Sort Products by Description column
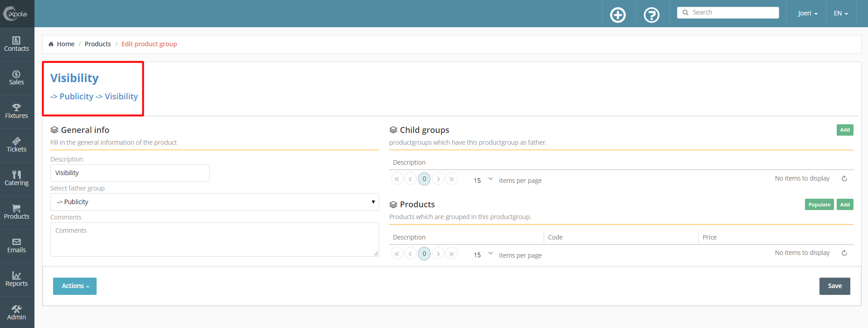868x328 pixels. click(409, 237)
